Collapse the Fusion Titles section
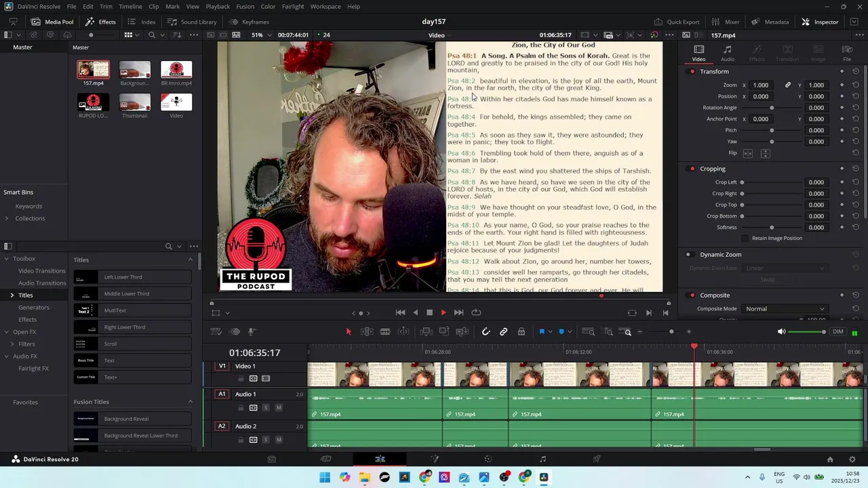The height and width of the screenshot is (488, 868). (190, 402)
